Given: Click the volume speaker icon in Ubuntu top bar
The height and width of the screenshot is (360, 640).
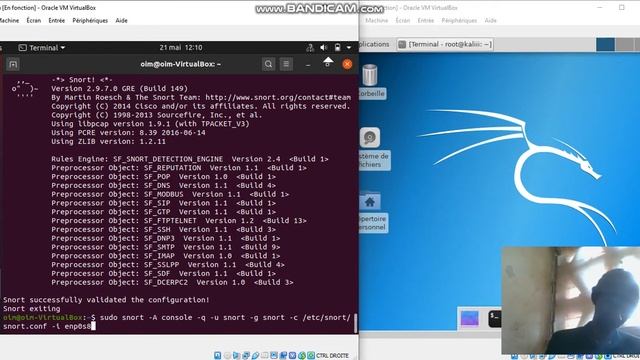Looking at the screenshot, I should coord(324,48).
